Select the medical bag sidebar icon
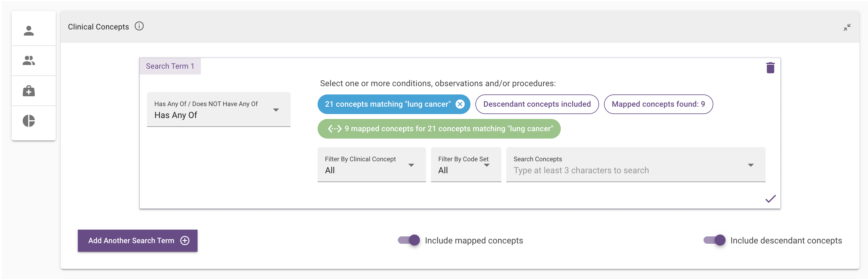The image size is (868, 279). [29, 91]
